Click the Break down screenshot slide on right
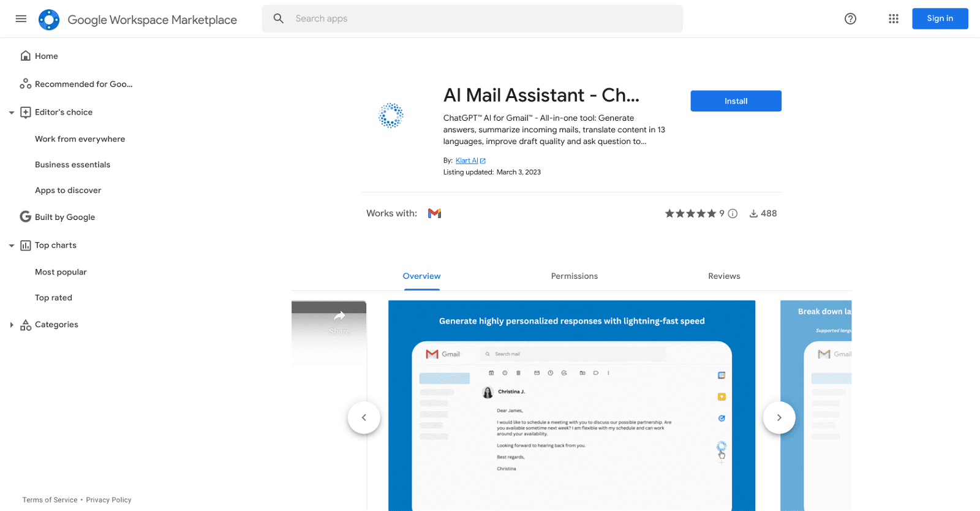The height and width of the screenshot is (511, 980). [x=816, y=406]
